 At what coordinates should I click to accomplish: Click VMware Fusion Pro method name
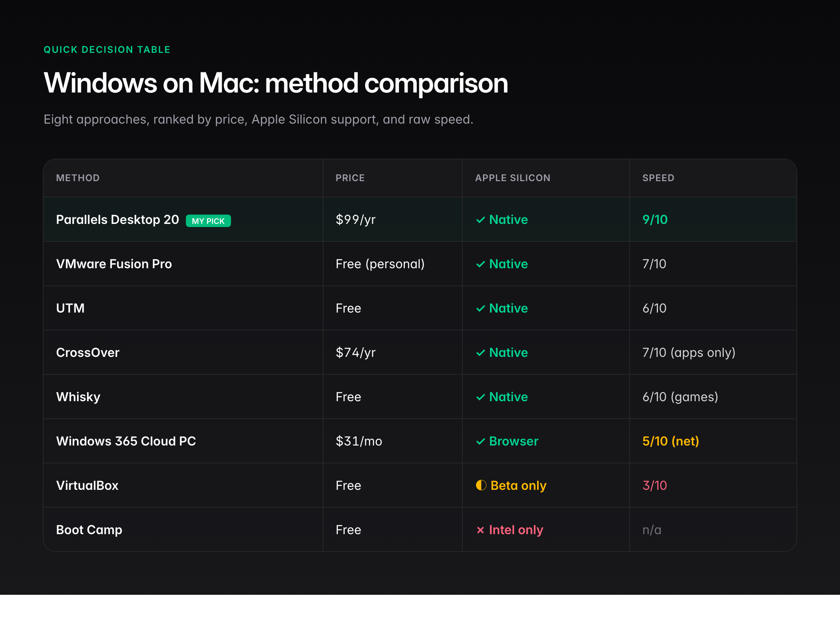[114, 264]
